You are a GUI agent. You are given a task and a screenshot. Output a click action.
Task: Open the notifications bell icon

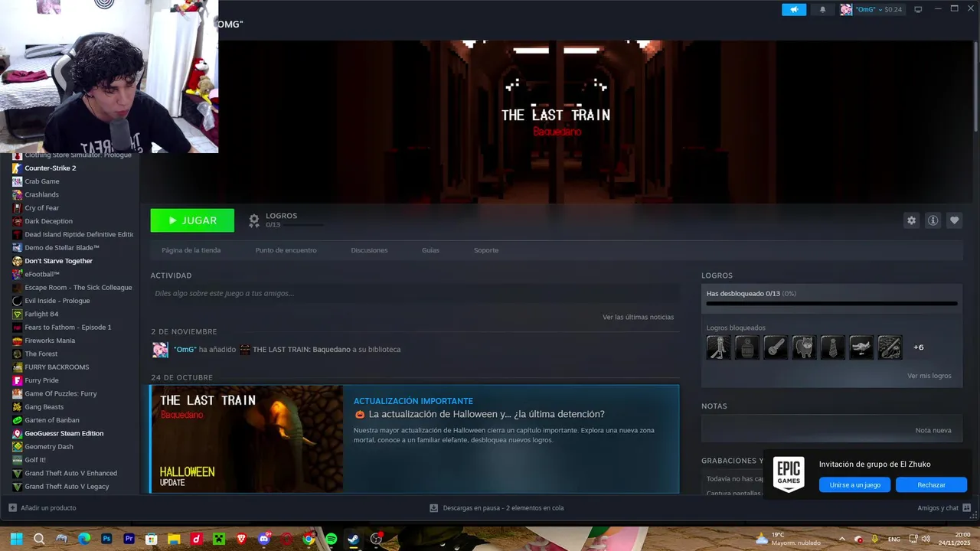(823, 9)
